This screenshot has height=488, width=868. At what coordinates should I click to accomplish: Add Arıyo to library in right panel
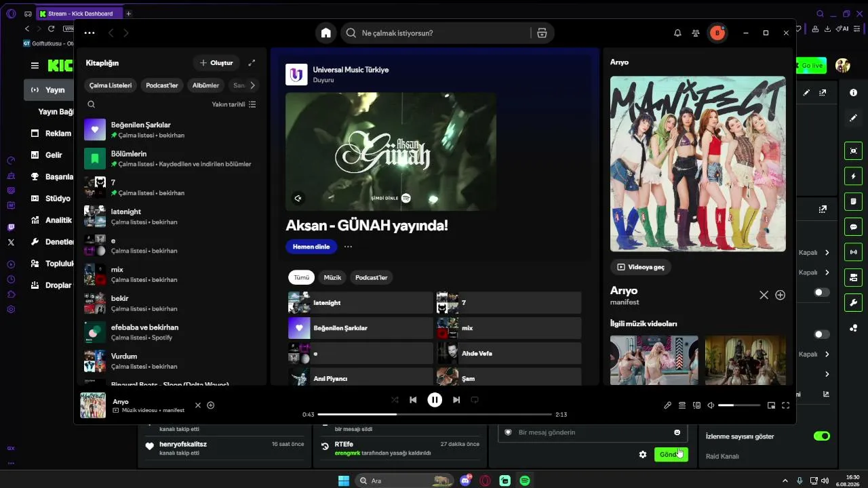pos(780,295)
